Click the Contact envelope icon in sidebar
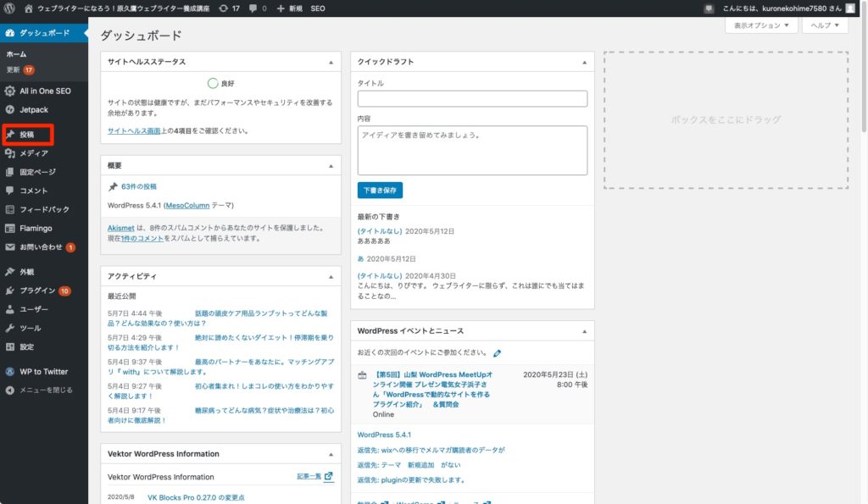The image size is (868, 504). 9,246
